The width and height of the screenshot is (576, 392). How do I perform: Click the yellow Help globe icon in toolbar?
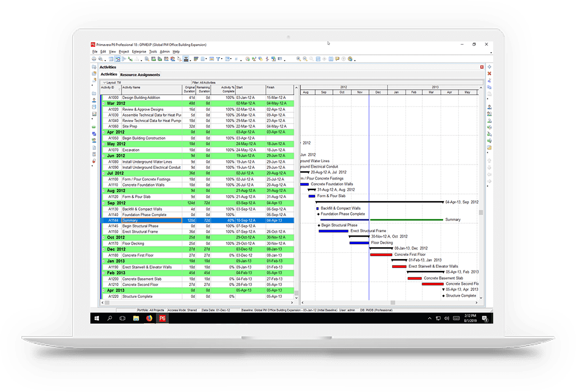(350, 59)
